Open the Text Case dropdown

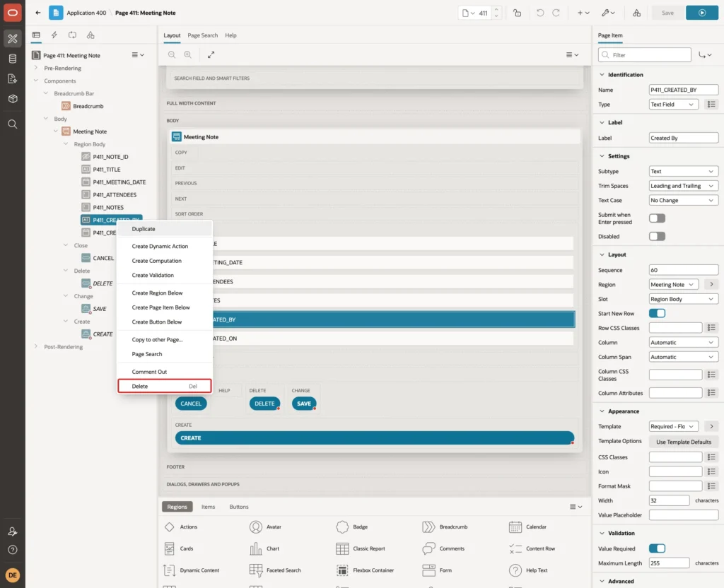[684, 200]
